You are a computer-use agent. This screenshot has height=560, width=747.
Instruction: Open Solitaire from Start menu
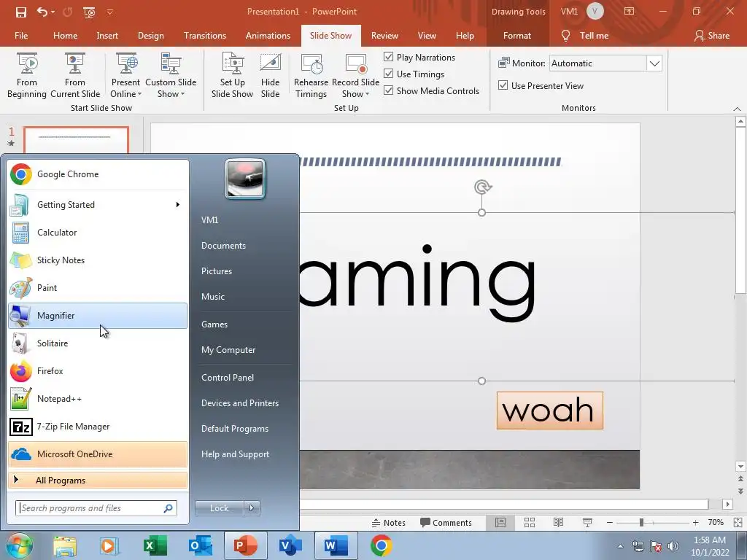[98, 343]
